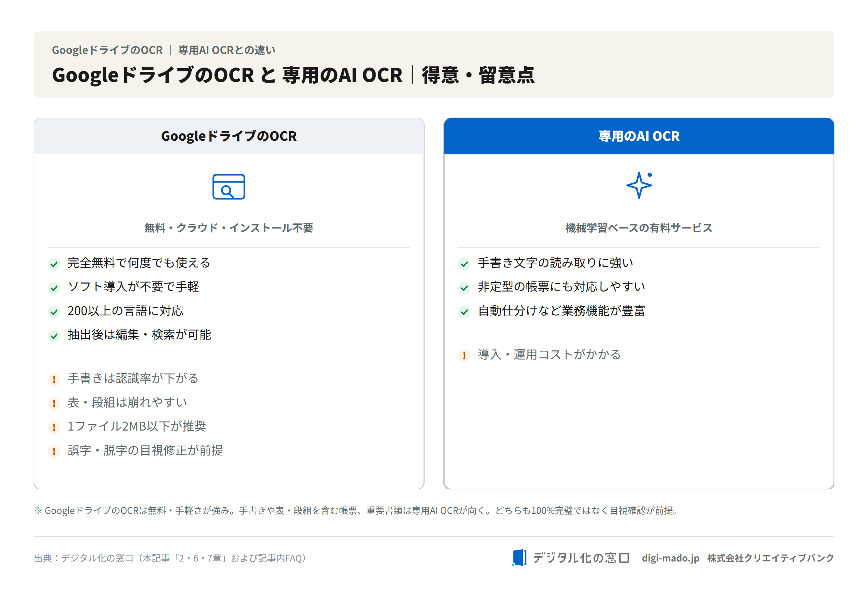Click subtitle 機械学習ベースの有料サービス
This screenshot has width=868, height=600.
pos(639,228)
